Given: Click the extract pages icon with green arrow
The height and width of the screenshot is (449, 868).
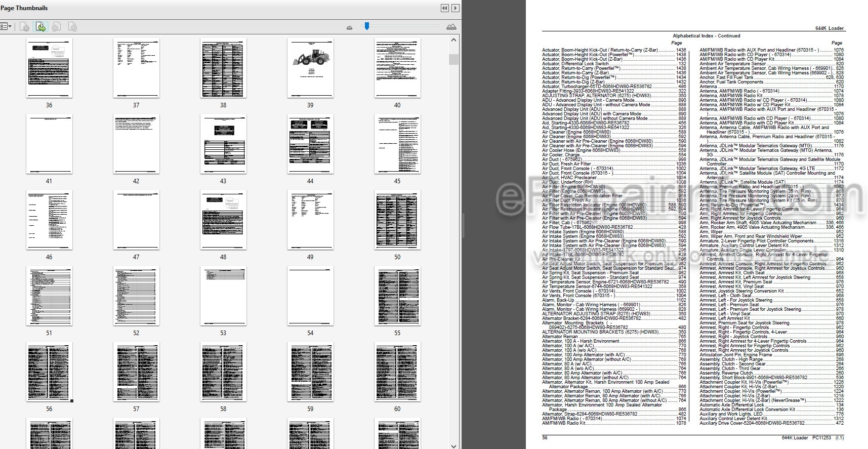Looking at the screenshot, I should coord(40,27).
